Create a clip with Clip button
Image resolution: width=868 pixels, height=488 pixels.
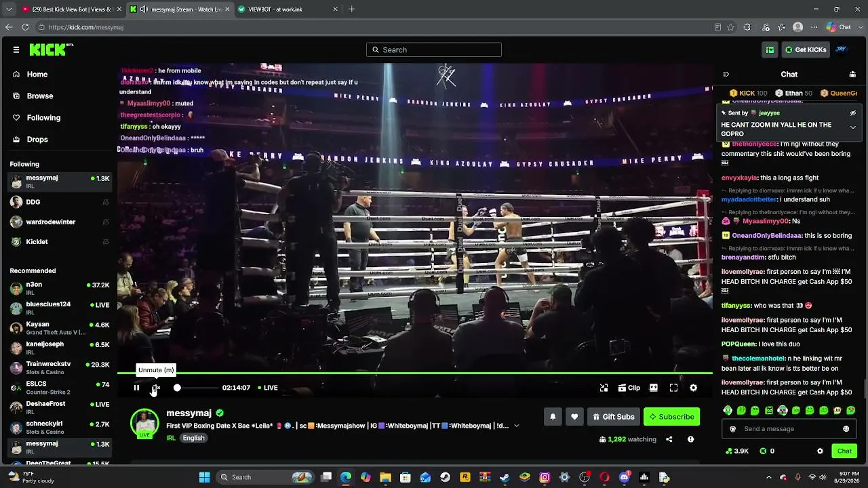[x=629, y=388]
